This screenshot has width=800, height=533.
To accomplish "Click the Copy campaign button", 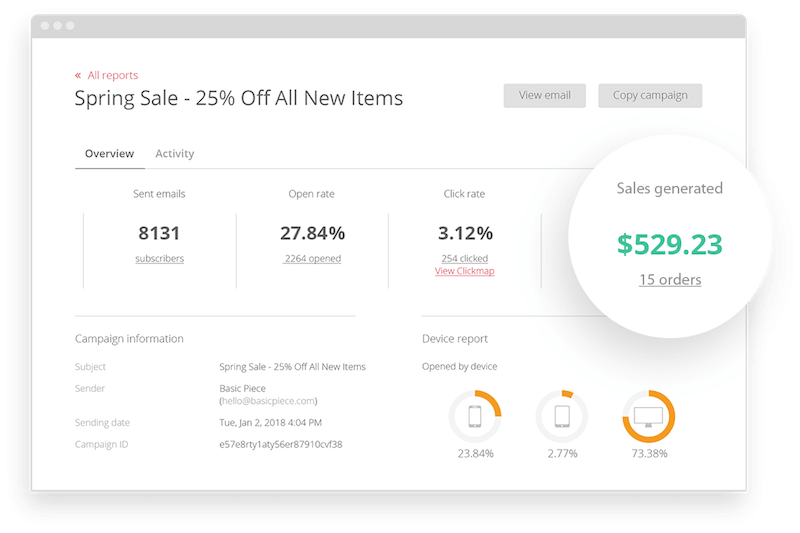I will (x=650, y=95).
